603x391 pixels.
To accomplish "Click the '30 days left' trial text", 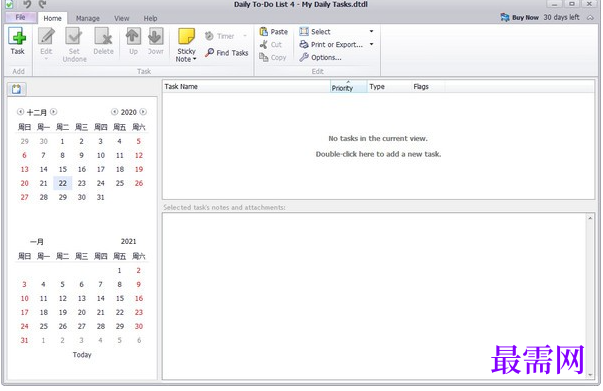I will pos(561,17).
